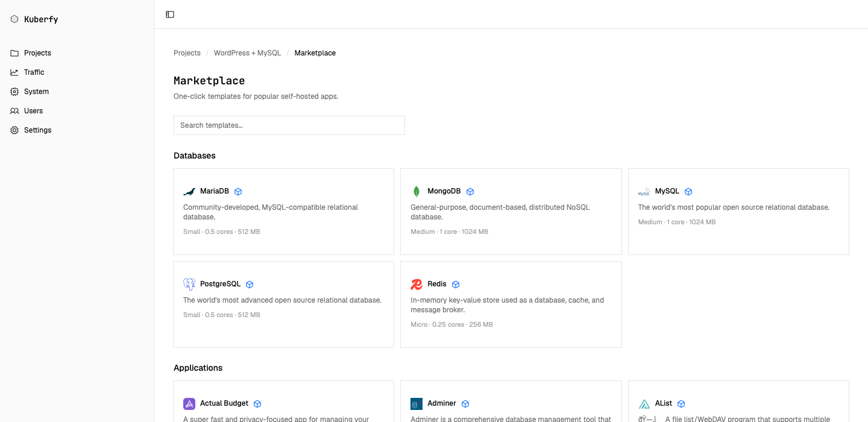Click the Kuberfy hexagon logo icon
The width and height of the screenshot is (868, 422).
[x=14, y=19]
